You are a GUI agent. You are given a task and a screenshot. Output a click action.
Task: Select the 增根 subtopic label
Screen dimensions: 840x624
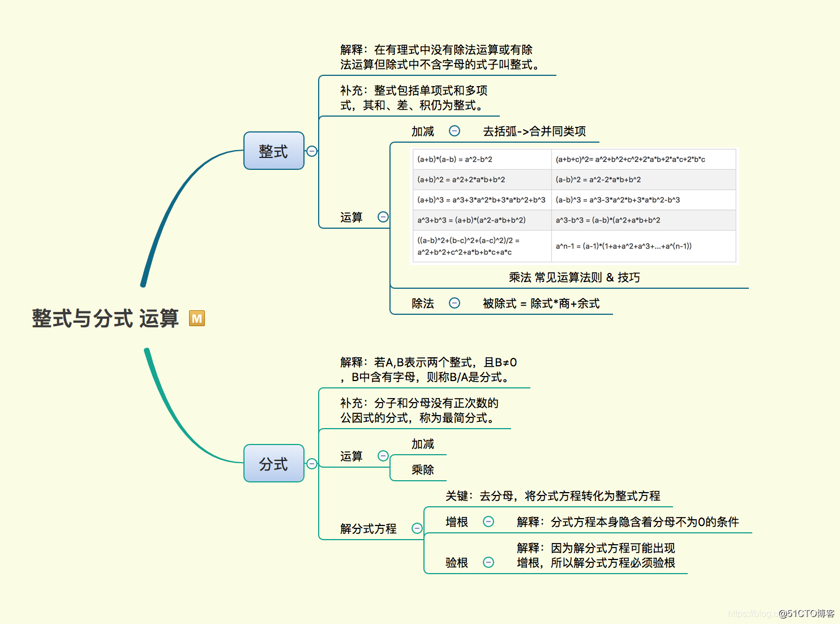tap(457, 522)
